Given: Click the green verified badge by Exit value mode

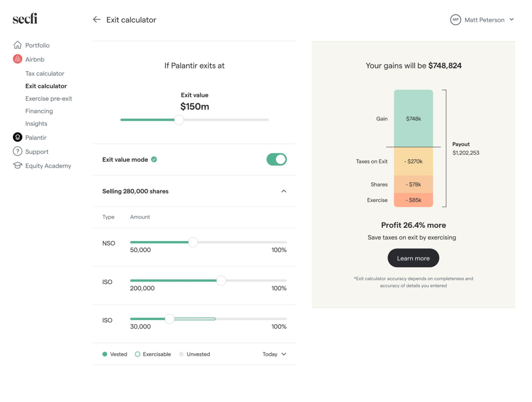Looking at the screenshot, I should pos(154,160).
